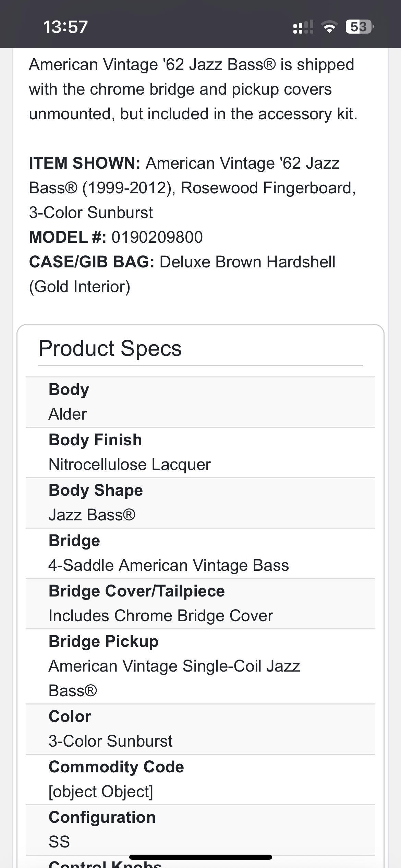This screenshot has width=401, height=868.
Task: Tap the battery level indicator showing 53
Action: pos(359,27)
